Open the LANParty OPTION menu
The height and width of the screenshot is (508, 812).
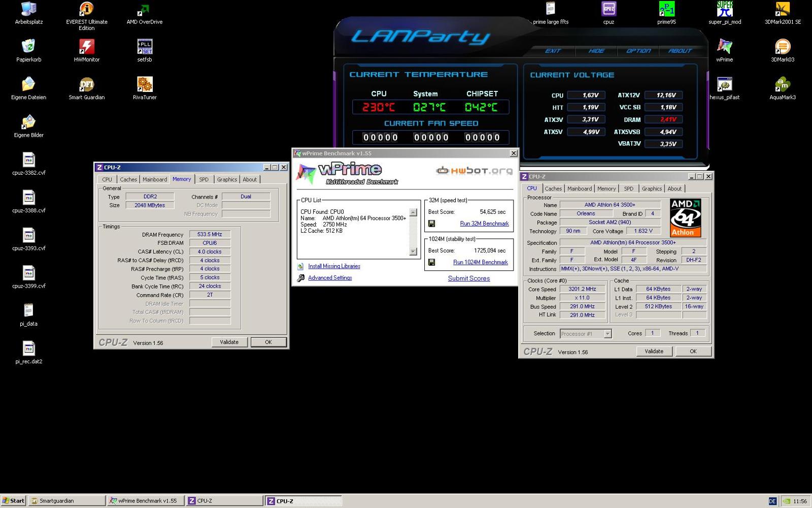tap(638, 51)
